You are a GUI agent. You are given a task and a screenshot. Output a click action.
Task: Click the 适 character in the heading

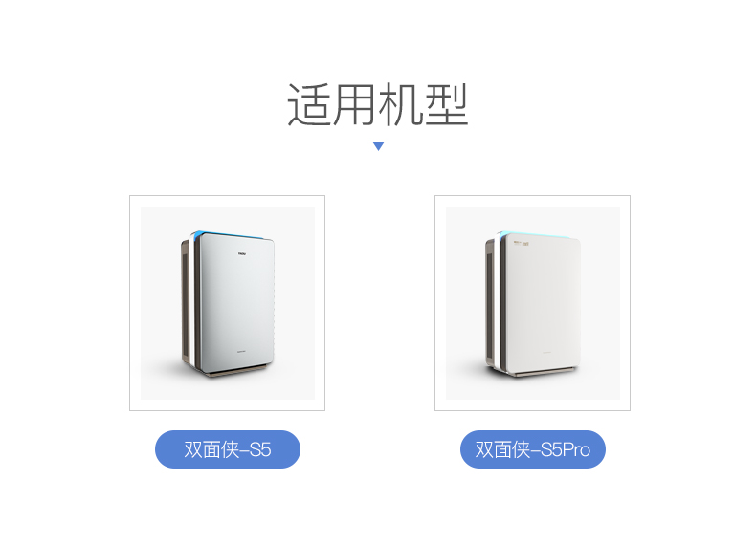[308, 104]
